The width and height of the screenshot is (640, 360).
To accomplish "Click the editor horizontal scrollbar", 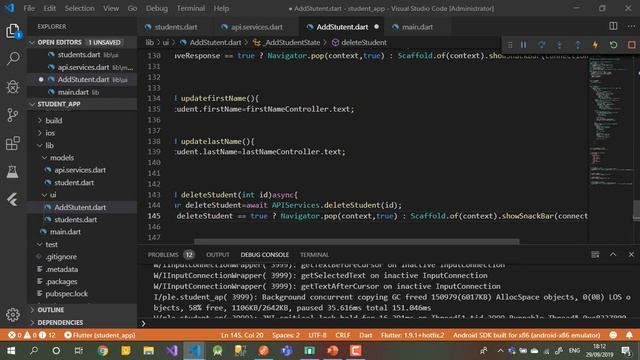I will 357,241.
